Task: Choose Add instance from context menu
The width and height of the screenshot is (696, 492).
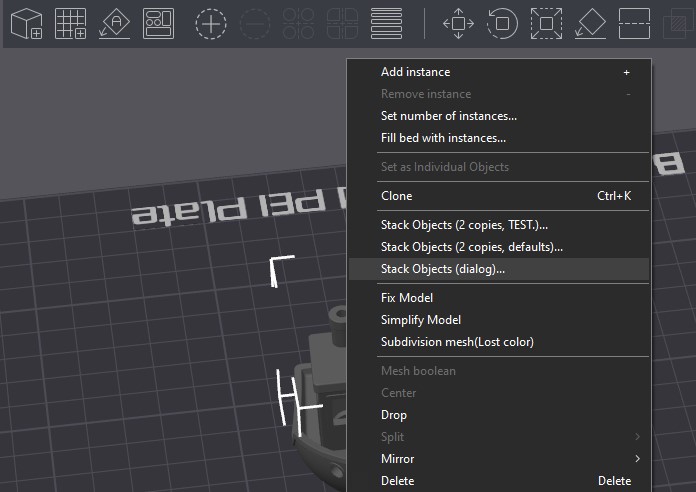Action: coord(499,72)
